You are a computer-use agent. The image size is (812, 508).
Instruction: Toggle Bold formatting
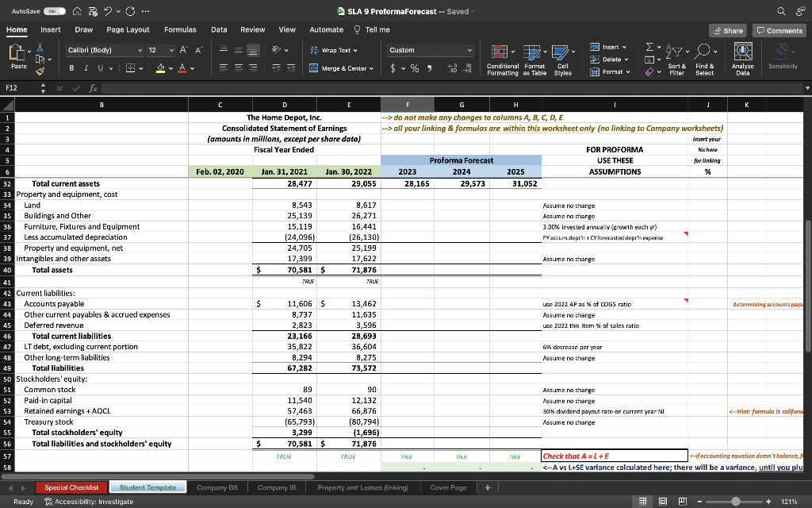coord(71,68)
